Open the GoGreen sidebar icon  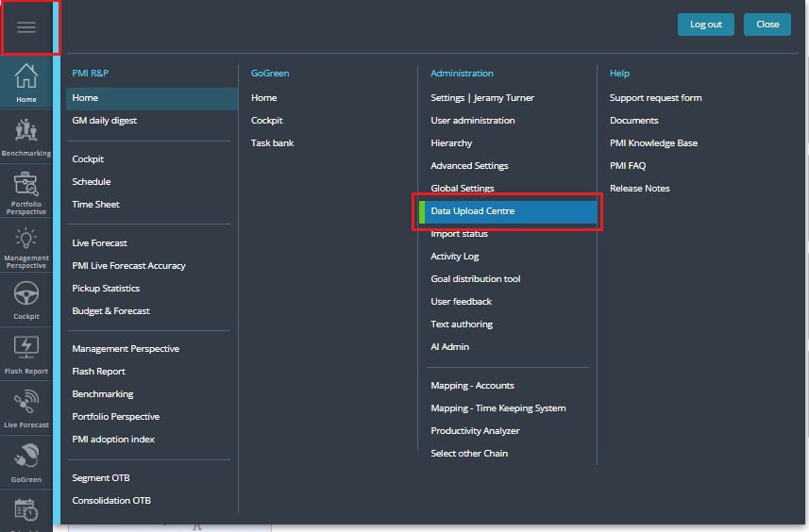(26, 463)
